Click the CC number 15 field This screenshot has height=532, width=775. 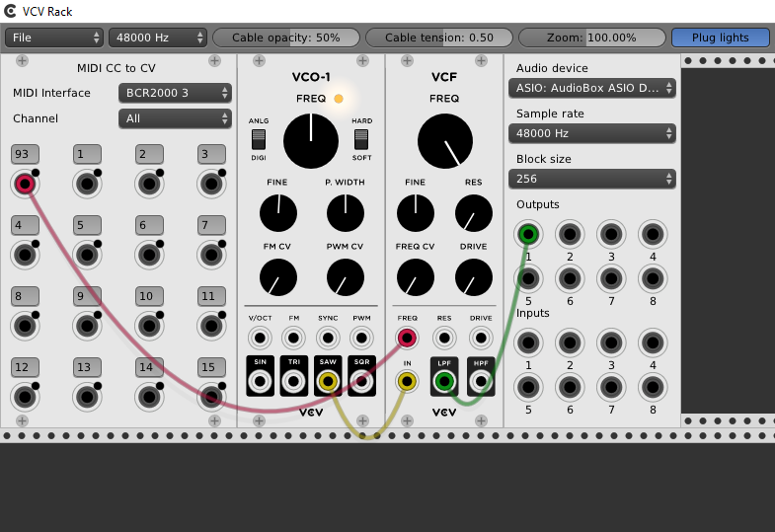point(211,367)
